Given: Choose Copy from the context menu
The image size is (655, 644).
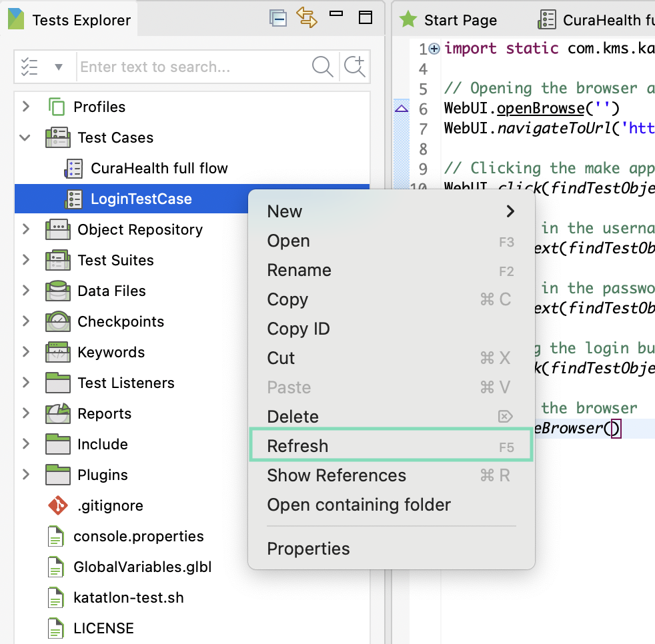Looking at the screenshot, I should pyautogui.click(x=392, y=299).
